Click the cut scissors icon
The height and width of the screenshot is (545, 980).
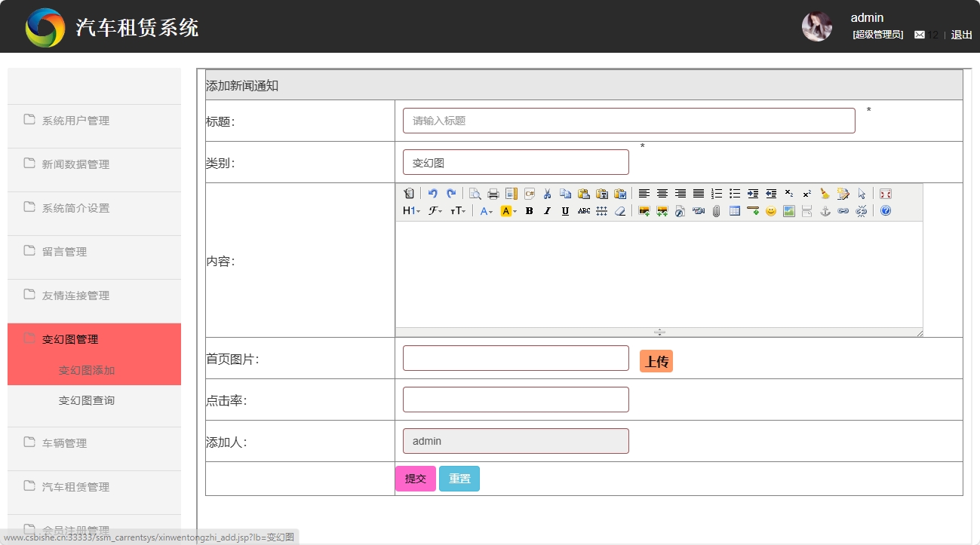(548, 194)
